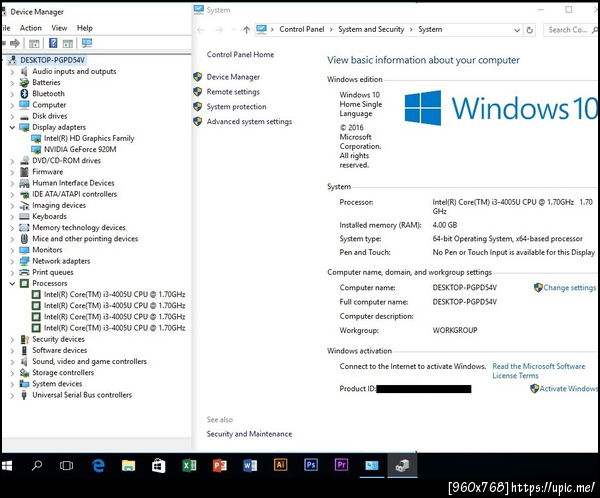Viewport: 600px width, 498px height.
Task: Open the Action menu
Action: [31, 28]
